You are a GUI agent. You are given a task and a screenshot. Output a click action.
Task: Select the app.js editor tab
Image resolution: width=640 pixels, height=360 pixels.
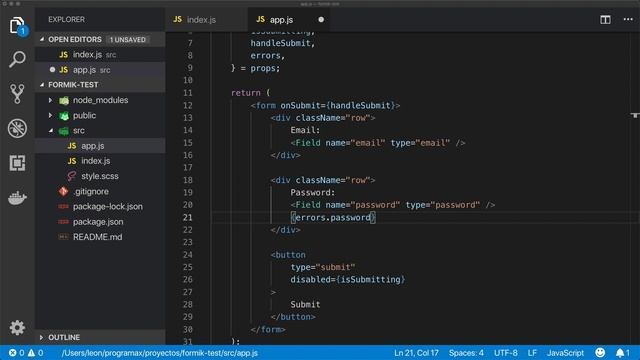click(289, 20)
